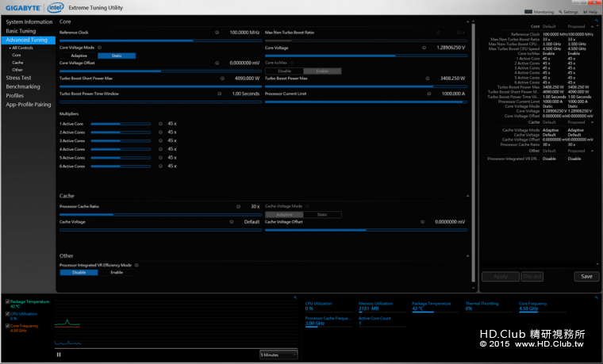Pause the monitoring graph
This screenshot has height=364, width=603.
(x=59, y=354)
